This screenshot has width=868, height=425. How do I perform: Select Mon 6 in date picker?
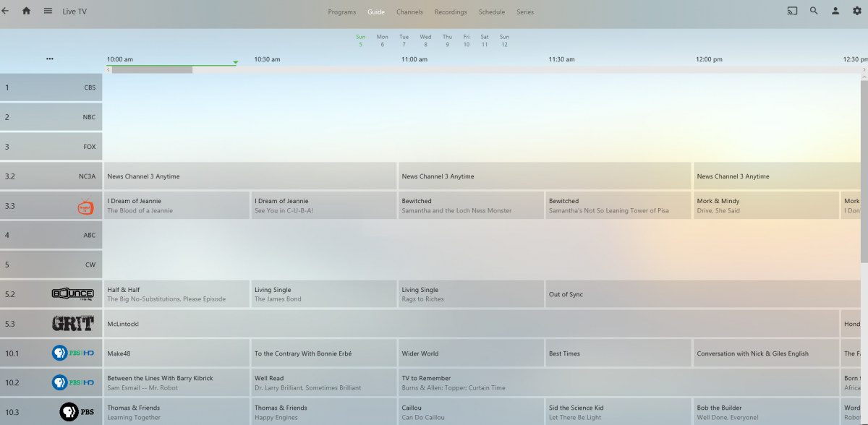[x=382, y=40]
